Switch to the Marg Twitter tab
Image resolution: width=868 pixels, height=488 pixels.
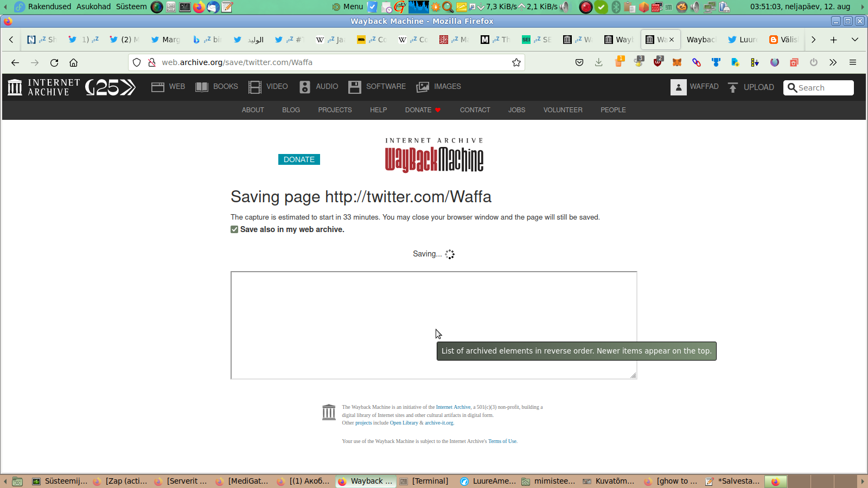[165, 40]
